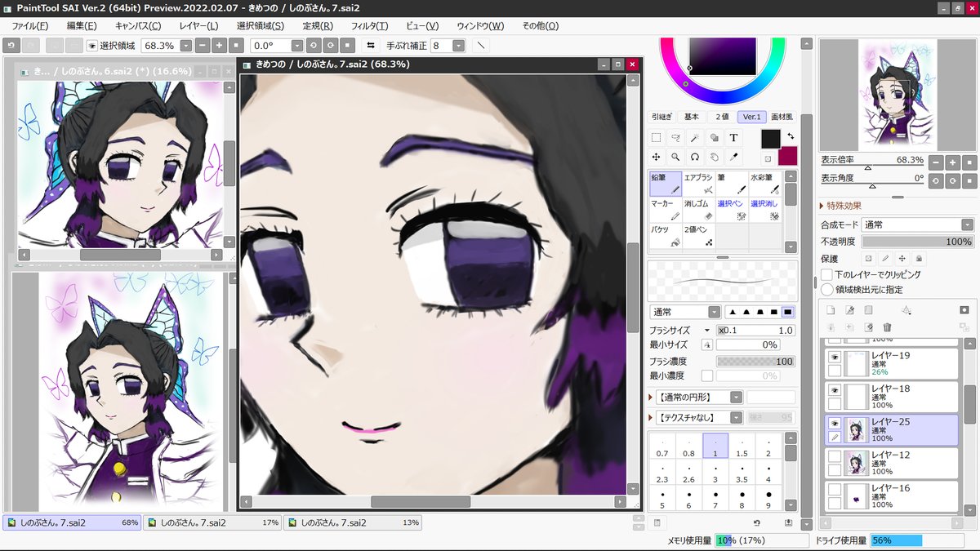Toggle 領域検出元に指定 radio option

click(x=827, y=290)
